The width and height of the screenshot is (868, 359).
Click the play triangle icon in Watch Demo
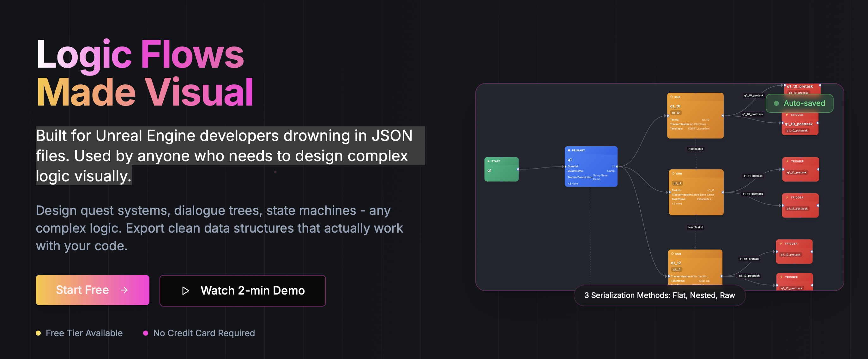click(x=185, y=290)
